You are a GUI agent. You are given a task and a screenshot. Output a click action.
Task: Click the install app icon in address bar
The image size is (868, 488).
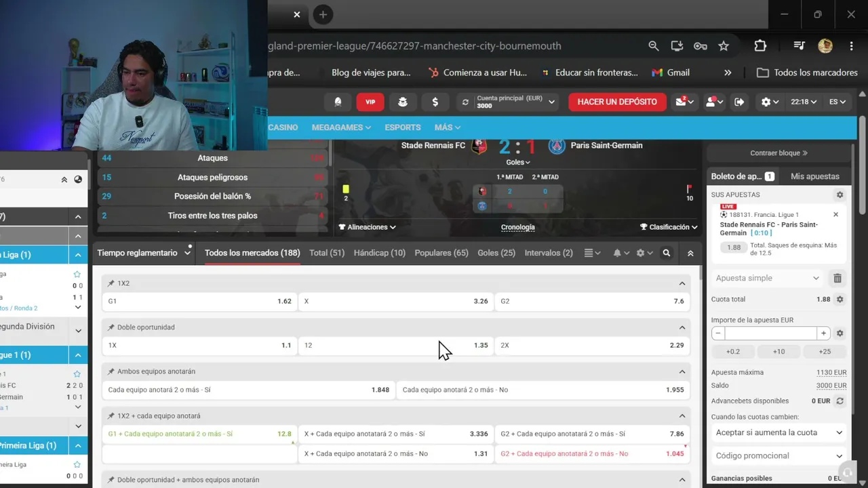click(x=677, y=46)
